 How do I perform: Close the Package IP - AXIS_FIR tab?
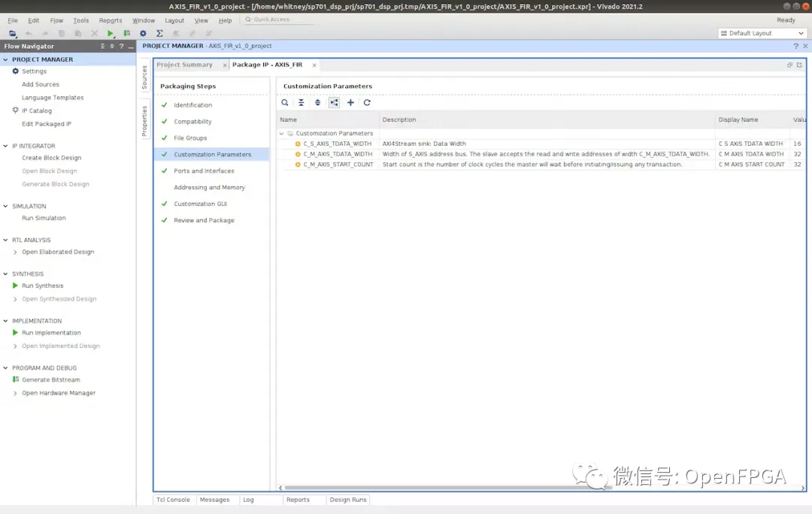314,65
